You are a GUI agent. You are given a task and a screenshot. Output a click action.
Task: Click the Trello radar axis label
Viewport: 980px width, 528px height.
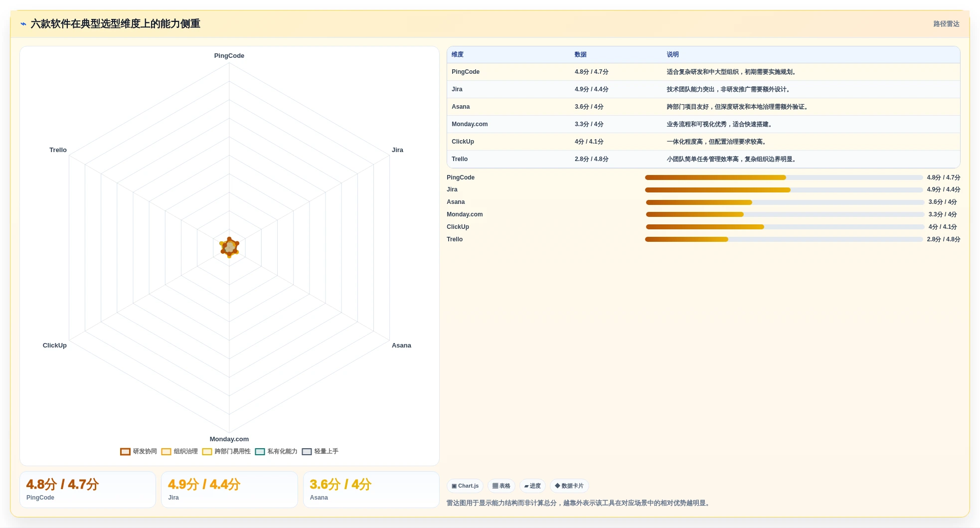(x=58, y=150)
